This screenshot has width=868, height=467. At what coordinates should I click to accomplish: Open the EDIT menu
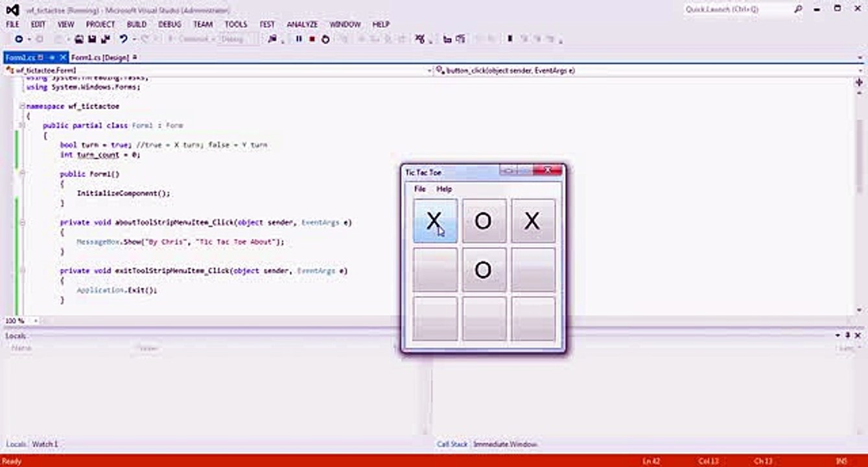(38, 24)
